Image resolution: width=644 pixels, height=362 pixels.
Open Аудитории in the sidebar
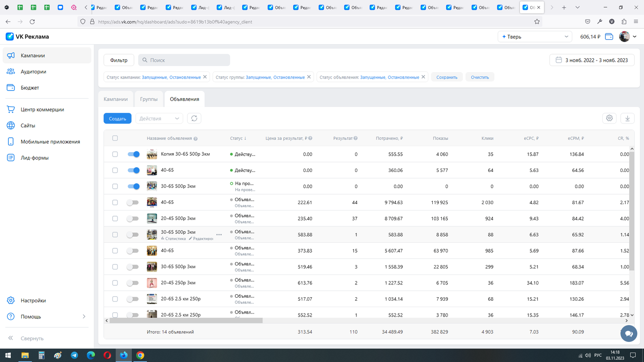click(47, 72)
